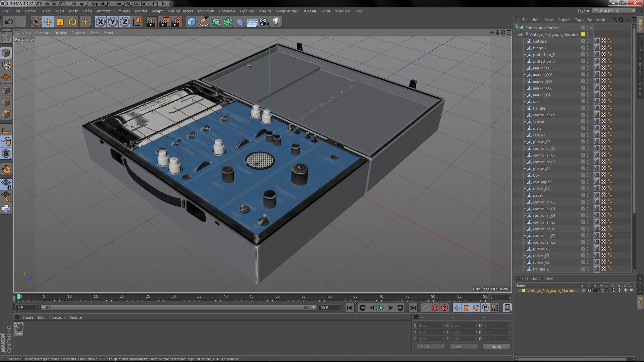
Task: Click yellow layer color swatch of Vintage_Polygraph_Machine
Action: (x=584, y=34)
